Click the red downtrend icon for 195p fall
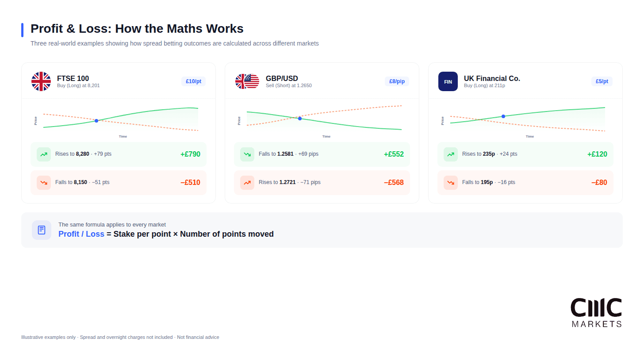Screen dimensions: 644x361 point(451,183)
